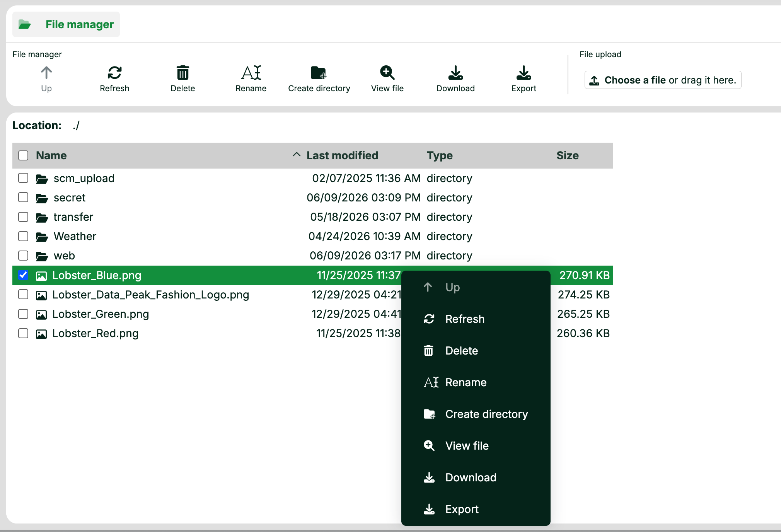Click the 02/07/2025 11:36 AM date cell

pos(366,178)
